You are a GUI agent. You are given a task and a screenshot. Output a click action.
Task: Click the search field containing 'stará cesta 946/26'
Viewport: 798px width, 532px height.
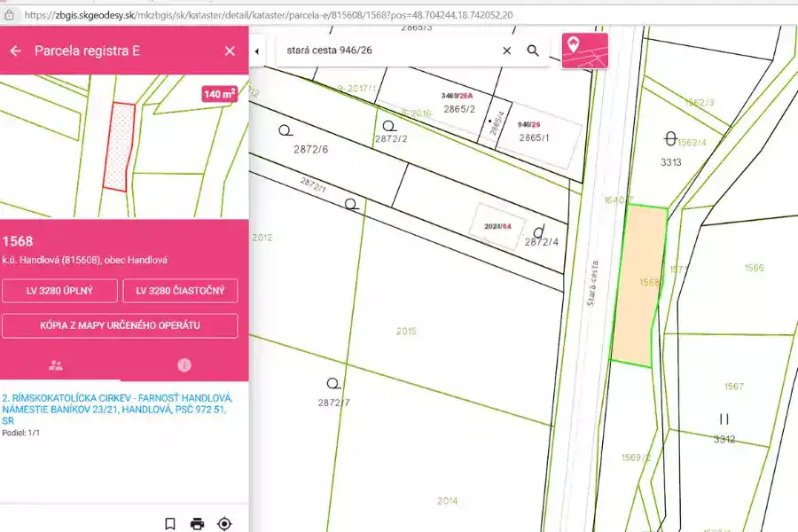click(x=390, y=51)
